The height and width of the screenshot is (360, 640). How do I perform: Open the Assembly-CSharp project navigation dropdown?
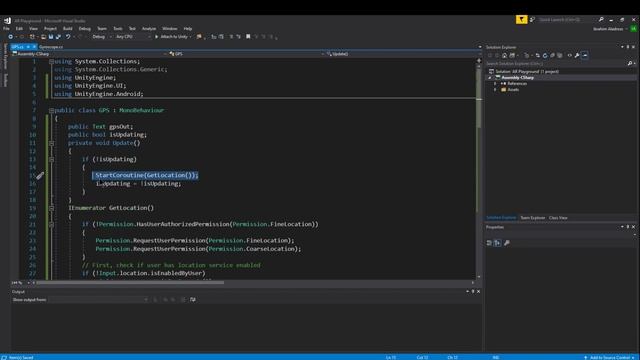(x=89, y=54)
